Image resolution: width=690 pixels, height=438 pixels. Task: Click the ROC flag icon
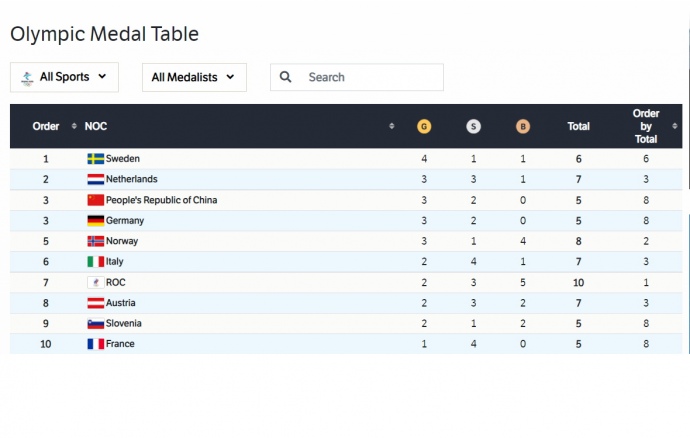[96, 283]
